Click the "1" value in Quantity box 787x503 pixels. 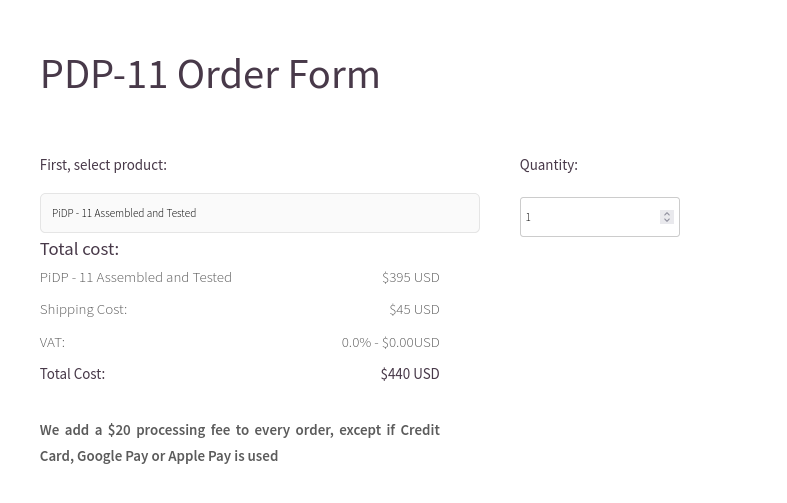click(528, 217)
